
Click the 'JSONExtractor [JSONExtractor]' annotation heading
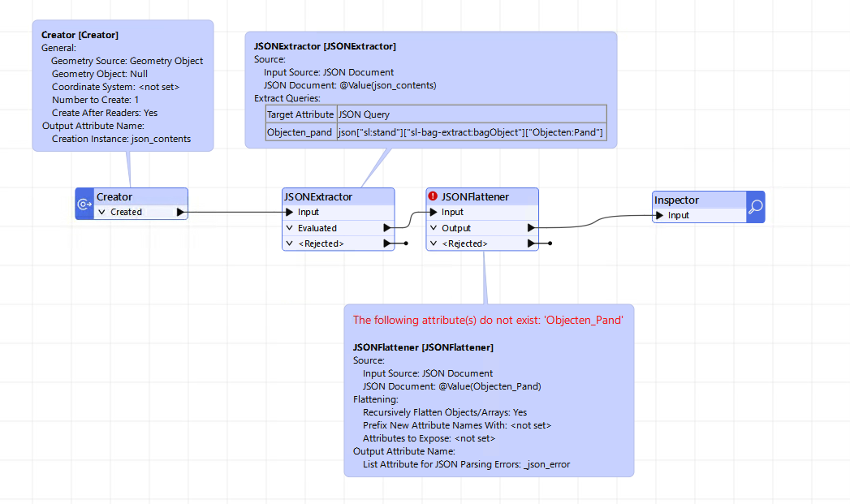(x=325, y=46)
